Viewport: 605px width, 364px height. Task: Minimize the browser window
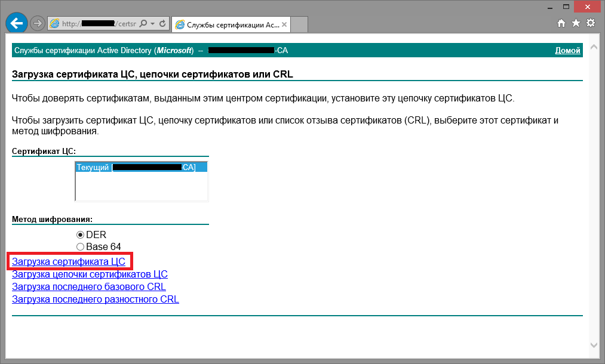pos(550,7)
